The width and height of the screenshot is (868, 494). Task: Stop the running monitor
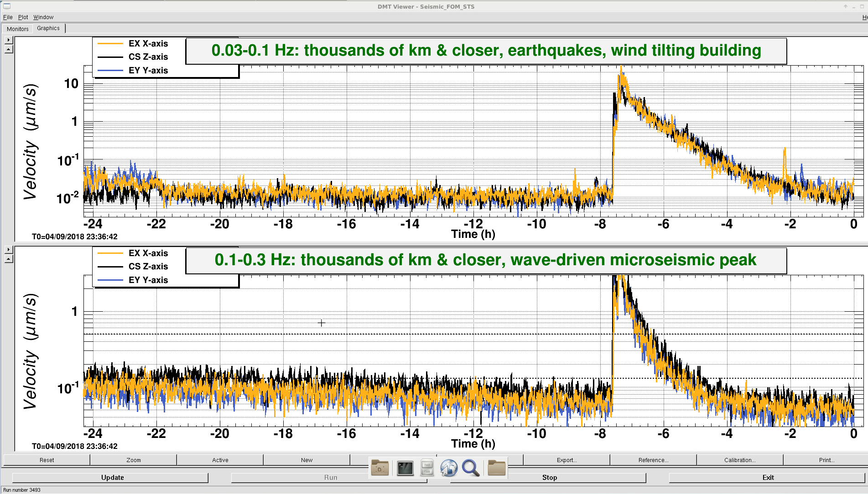coord(548,478)
